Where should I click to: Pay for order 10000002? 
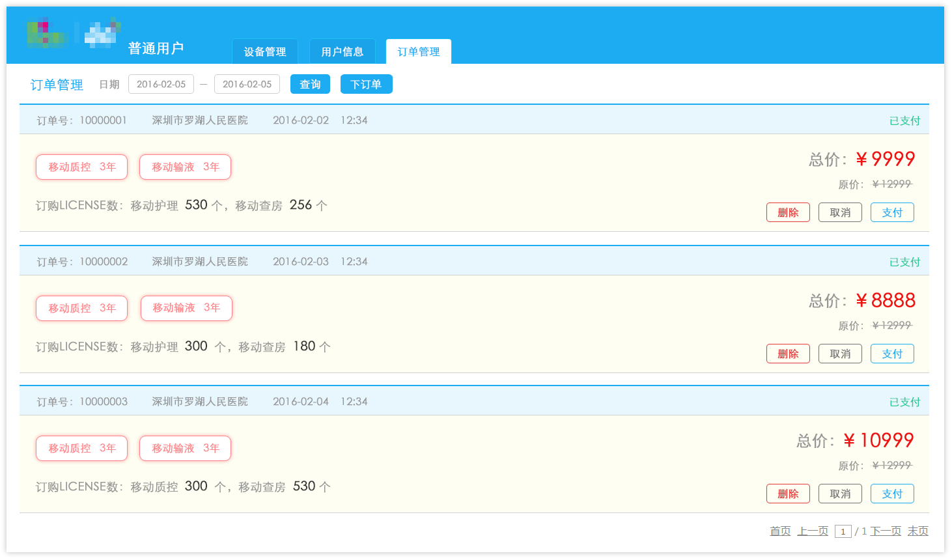coord(892,354)
